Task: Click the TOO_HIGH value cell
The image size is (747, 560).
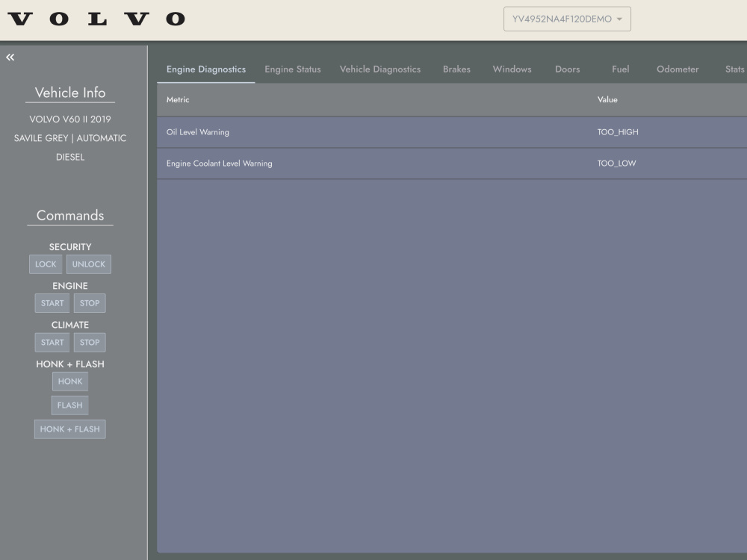Action: coord(618,132)
